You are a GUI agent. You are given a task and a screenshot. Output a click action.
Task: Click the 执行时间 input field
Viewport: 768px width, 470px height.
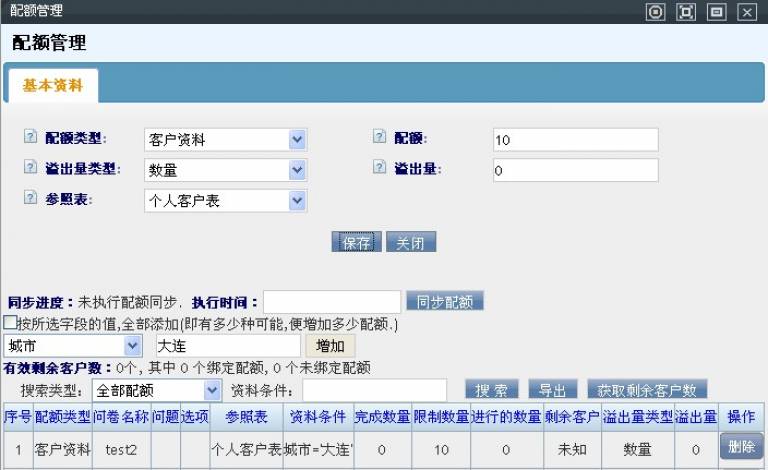(x=331, y=302)
